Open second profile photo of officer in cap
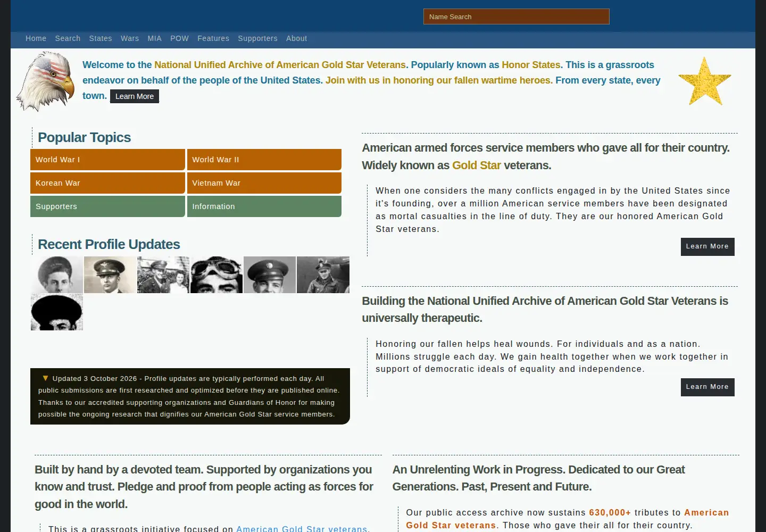Image resolution: width=766 pixels, height=532 pixels. tap(110, 275)
